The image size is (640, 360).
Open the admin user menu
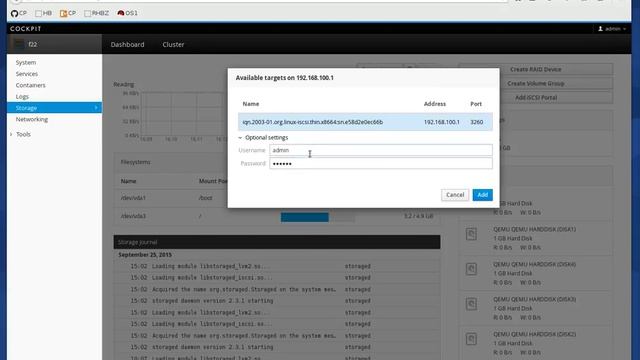click(x=612, y=29)
